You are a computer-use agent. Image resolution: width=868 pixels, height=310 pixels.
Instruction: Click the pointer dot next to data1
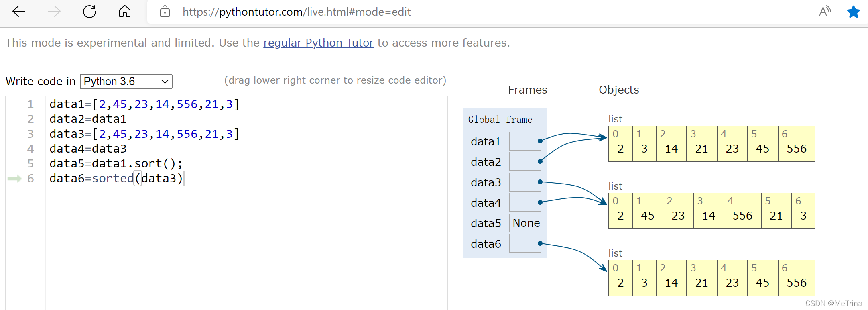540,141
